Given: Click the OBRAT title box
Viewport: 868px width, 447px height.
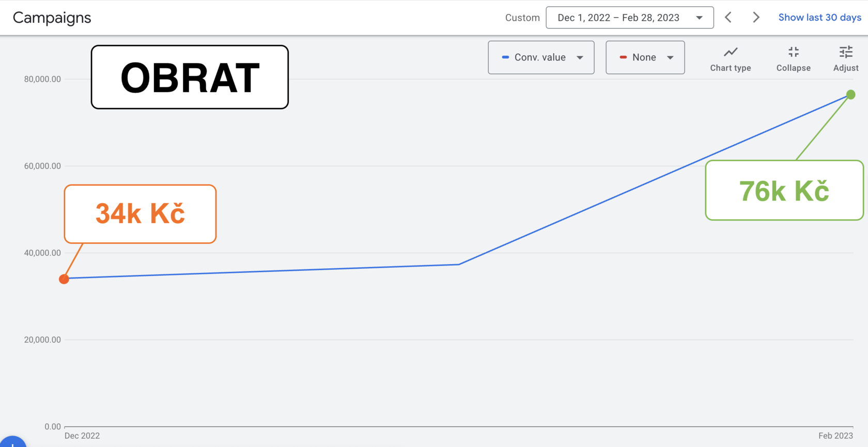Looking at the screenshot, I should pos(190,77).
